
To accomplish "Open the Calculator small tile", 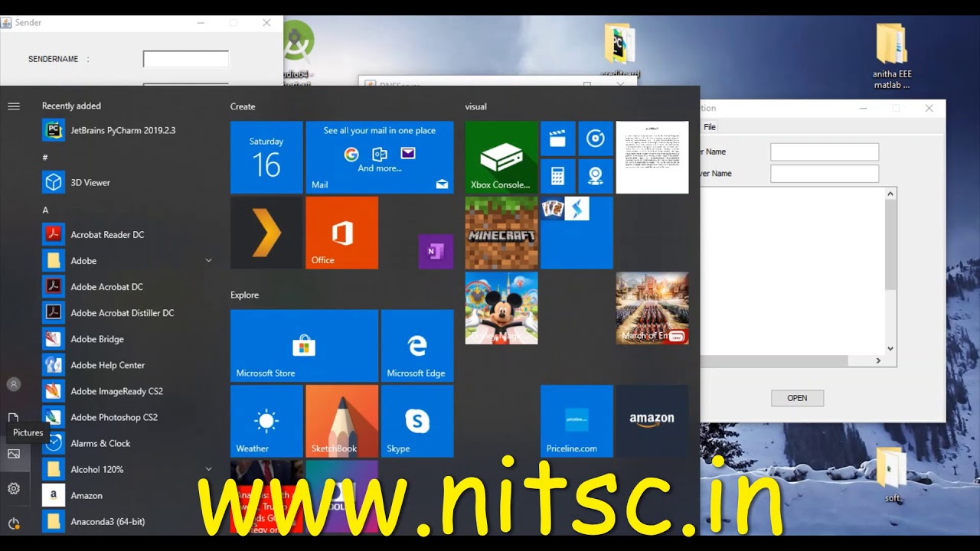I will point(557,176).
